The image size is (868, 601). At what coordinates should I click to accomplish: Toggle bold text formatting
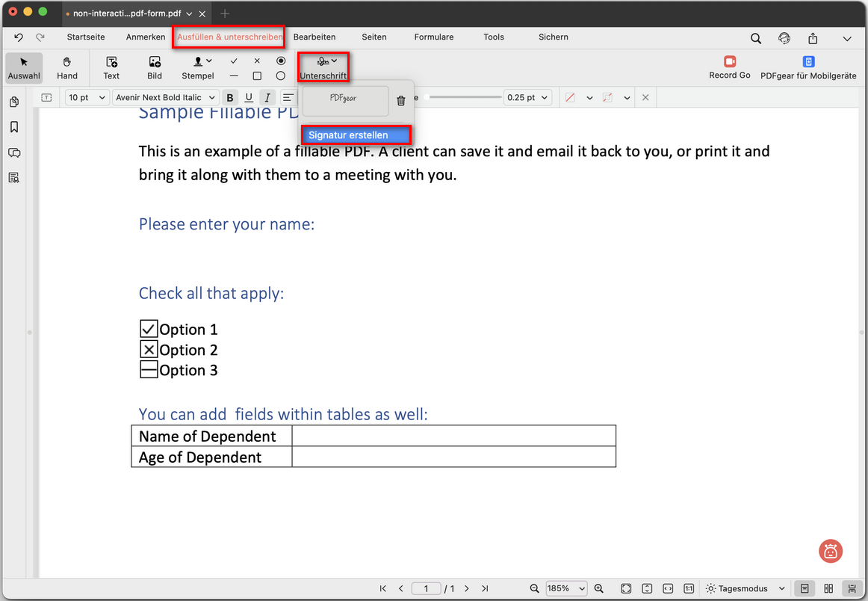(230, 97)
